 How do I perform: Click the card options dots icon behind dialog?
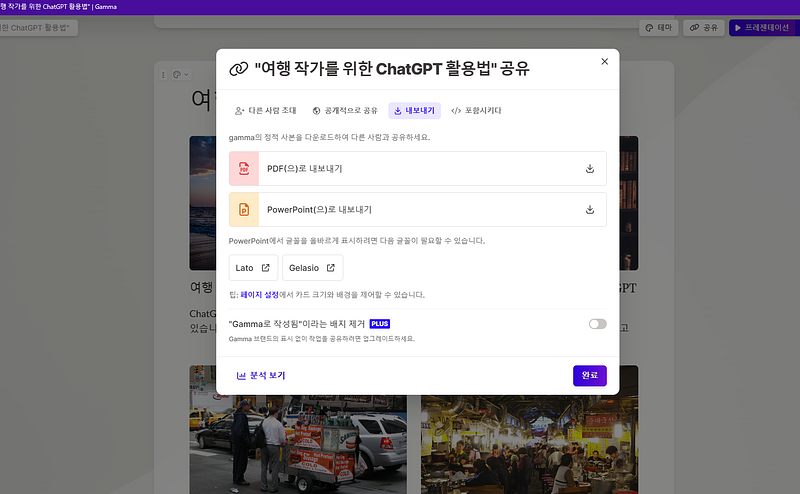[163, 75]
